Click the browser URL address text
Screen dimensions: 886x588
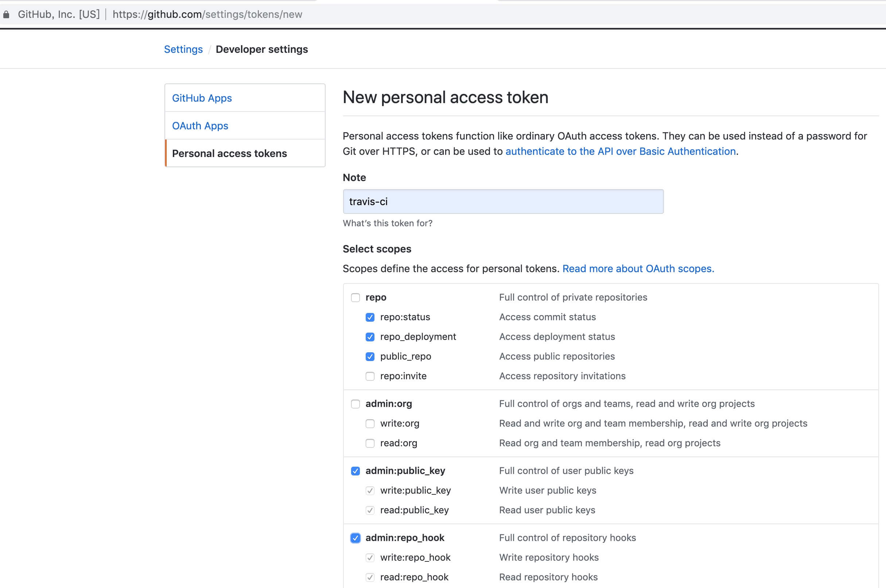click(207, 15)
